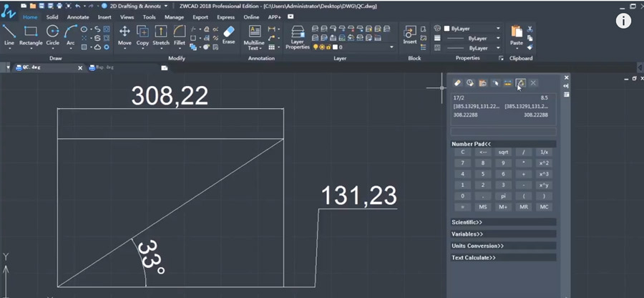Click the MS memory store button
This screenshot has width=644, height=298.
[x=483, y=207]
